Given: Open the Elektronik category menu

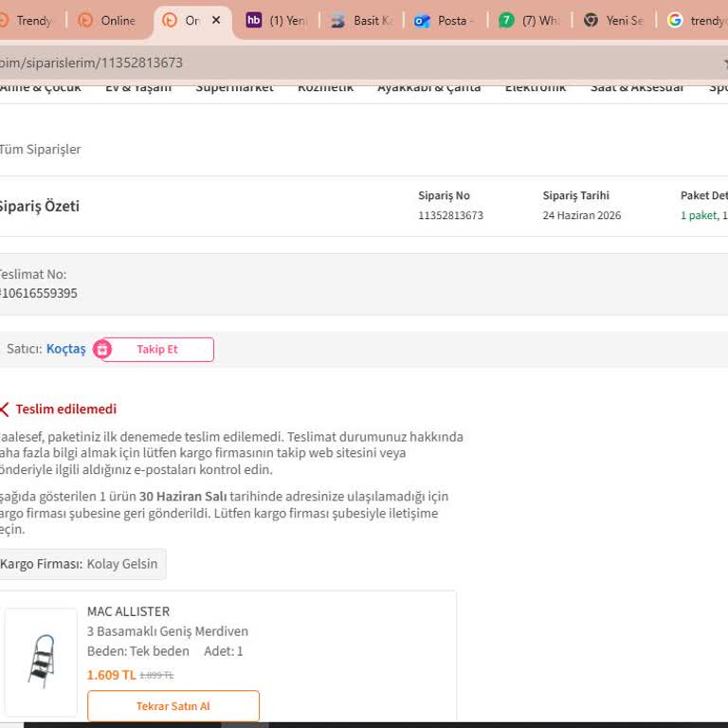Looking at the screenshot, I should pos(536,87).
